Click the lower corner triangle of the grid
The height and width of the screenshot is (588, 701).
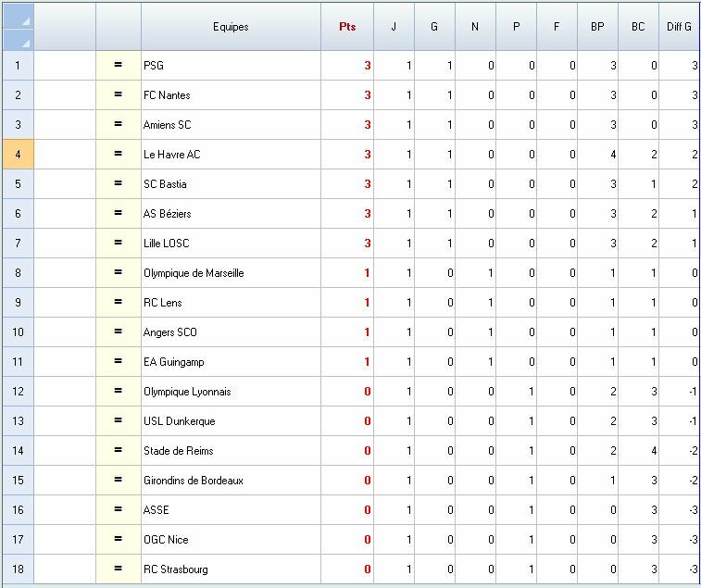point(25,42)
